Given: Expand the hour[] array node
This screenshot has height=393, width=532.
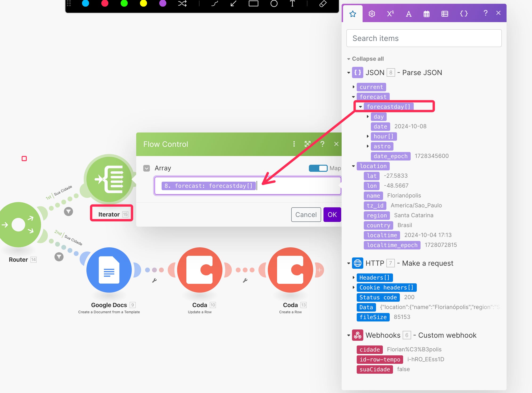Looking at the screenshot, I should pyautogui.click(x=368, y=136).
